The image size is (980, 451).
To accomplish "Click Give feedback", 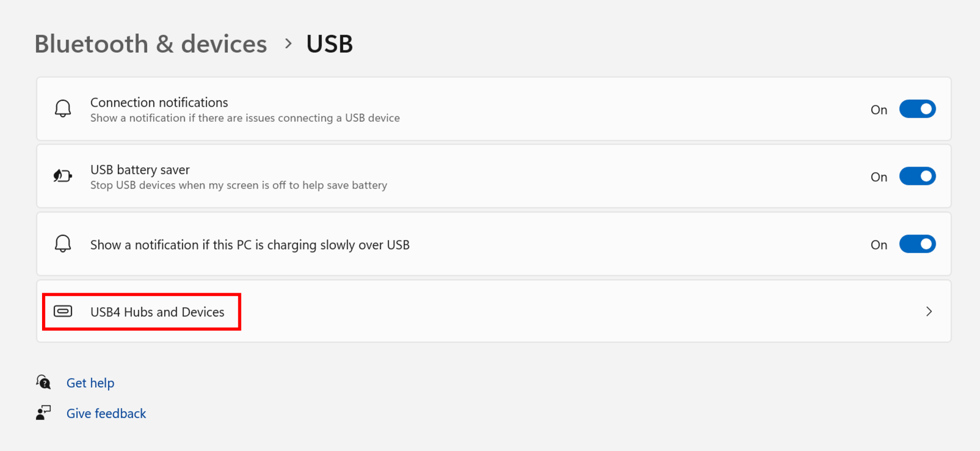I will coord(106,413).
